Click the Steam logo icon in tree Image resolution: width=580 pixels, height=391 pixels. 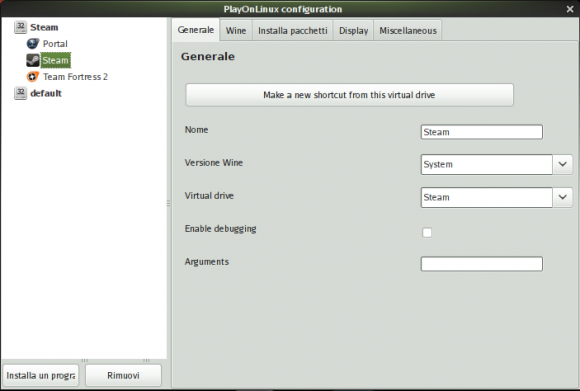pos(33,60)
